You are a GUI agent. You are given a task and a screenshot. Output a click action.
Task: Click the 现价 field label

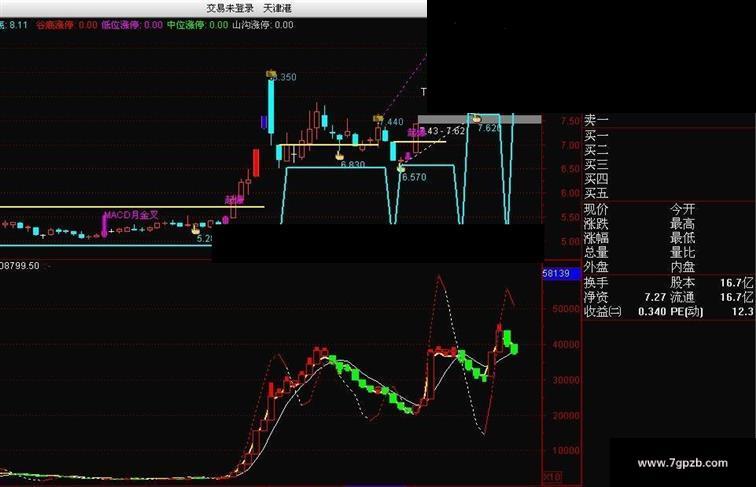tap(596, 209)
